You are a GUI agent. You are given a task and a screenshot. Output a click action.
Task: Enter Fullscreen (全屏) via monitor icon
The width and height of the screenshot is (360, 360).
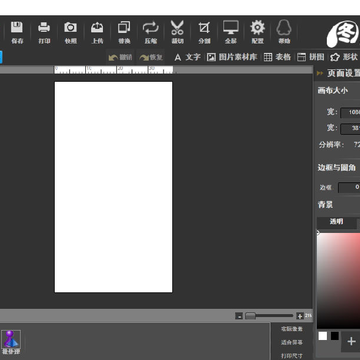[x=231, y=27]
